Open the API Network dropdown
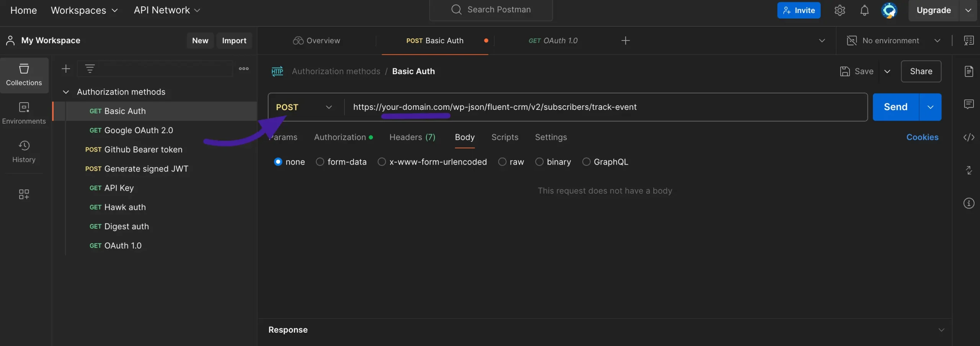 [167, 10]
